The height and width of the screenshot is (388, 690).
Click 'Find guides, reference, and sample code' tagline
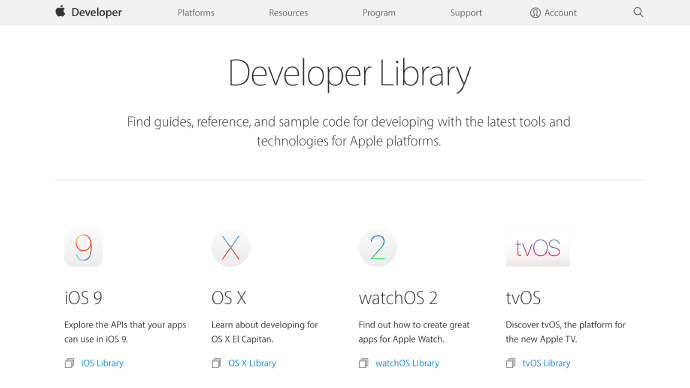(349, 131)
